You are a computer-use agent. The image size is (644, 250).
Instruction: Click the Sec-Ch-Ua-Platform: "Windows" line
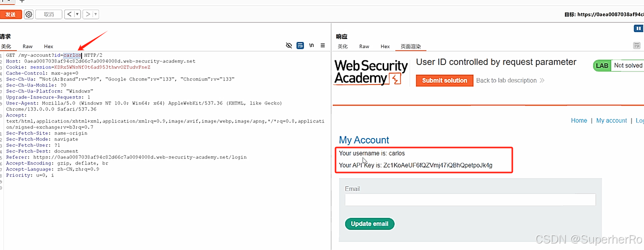point(50,91)
